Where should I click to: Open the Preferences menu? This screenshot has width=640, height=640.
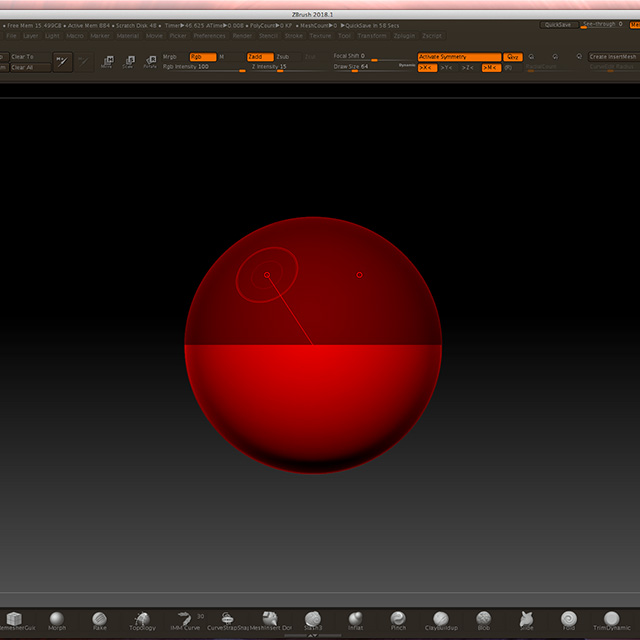pyautogui.click(x=209, y=36)
